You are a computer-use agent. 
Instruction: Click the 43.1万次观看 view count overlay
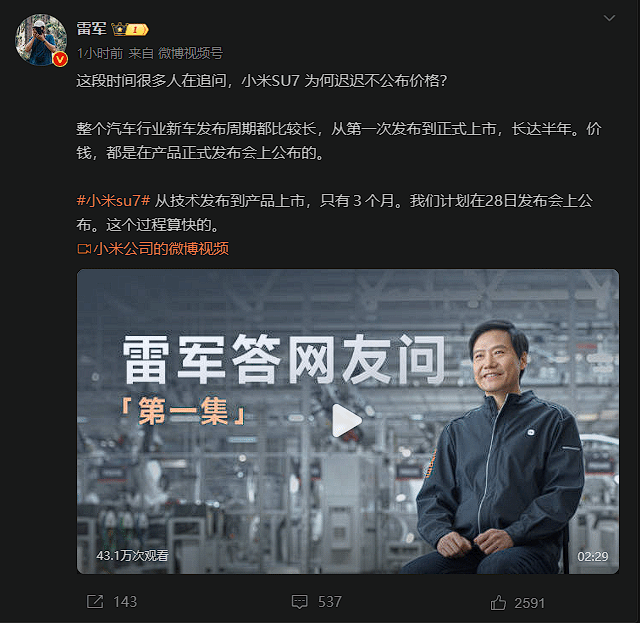(132, 556)
